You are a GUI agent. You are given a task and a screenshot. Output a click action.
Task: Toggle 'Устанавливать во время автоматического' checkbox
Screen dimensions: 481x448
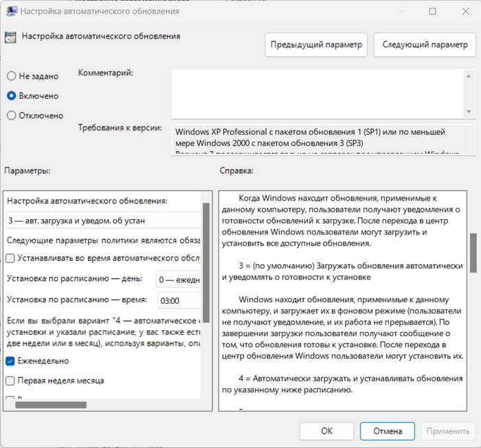10,258
